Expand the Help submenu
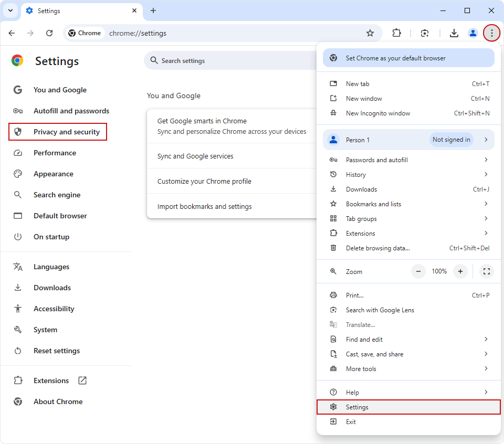This screenshot has width=504, height=444. (x=408, y=393)
